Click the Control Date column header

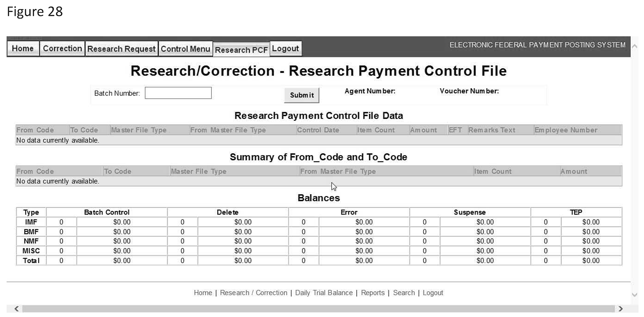tap(318, 130)
